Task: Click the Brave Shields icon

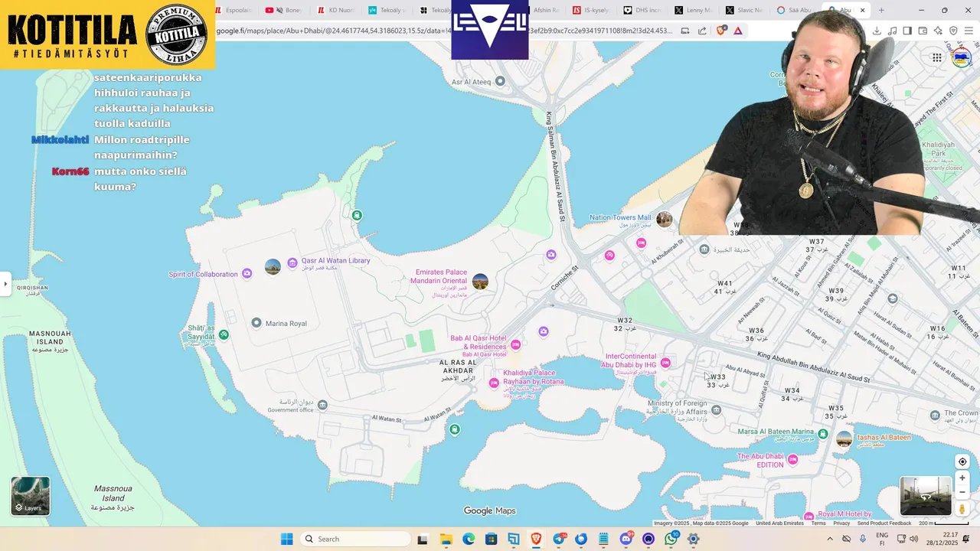Action: click(720, 31)
